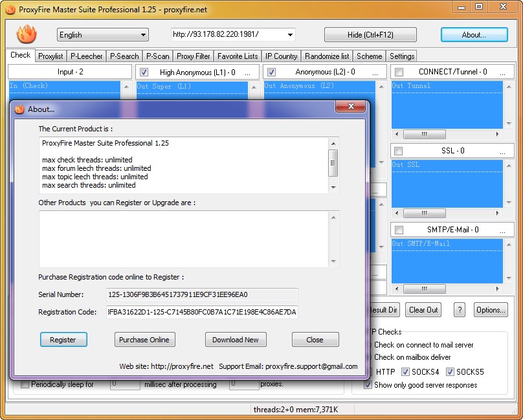523x420 pixels.
Task: Click ellipsis next to CONNECT/Tunnel
Action: click(x=502, y=73)
